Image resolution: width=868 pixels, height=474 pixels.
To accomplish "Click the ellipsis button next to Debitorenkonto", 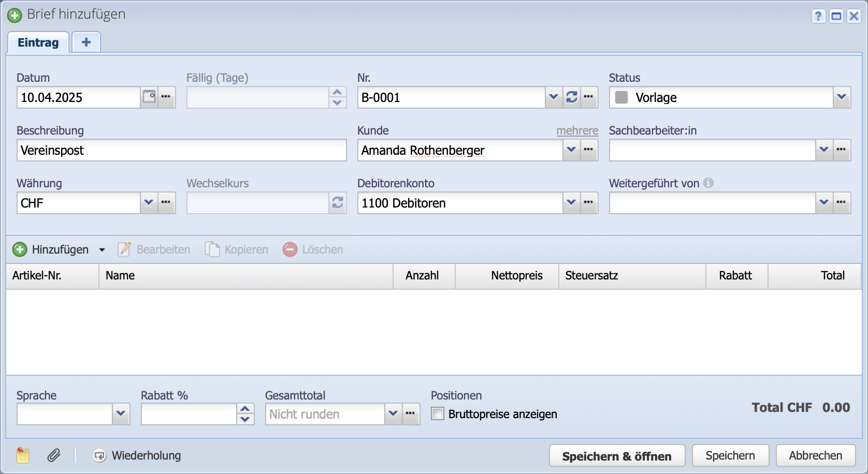I will tap(589, 203).
